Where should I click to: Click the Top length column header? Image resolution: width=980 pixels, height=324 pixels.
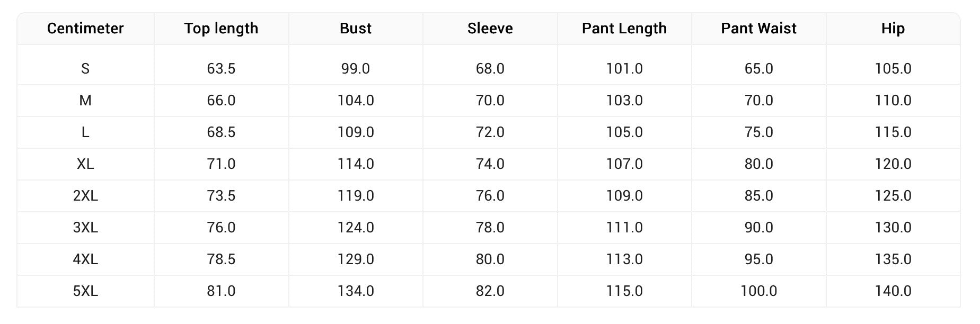pos(221,29)
